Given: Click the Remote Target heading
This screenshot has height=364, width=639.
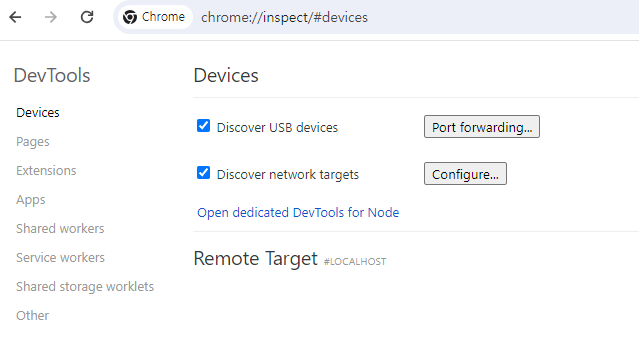Looking at the screenshot, I should [x=256, y=259].
